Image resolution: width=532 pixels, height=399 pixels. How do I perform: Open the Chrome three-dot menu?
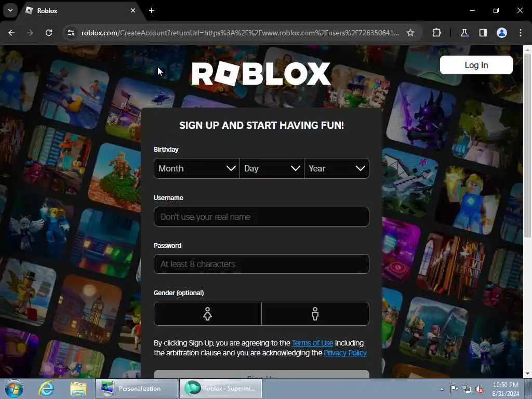pyautogui.click(x=521, y=33)
